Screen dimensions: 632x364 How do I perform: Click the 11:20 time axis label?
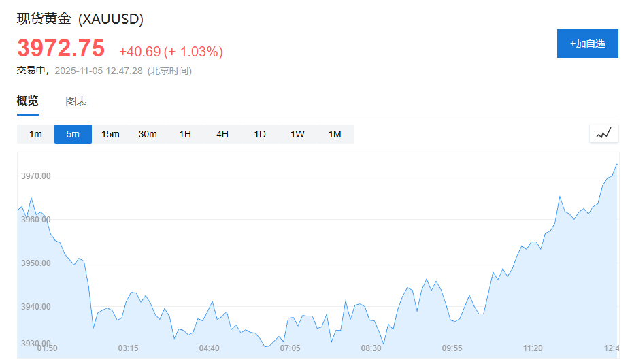point(533,348)
